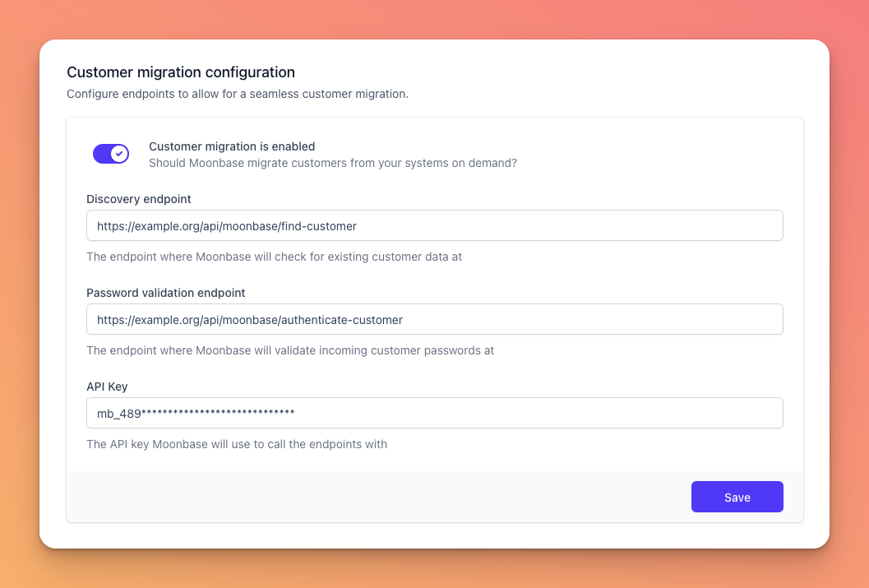Click the 'find-customer' URL text in Discovery field
Screen dimensions: 869x588
click(319, 226)
